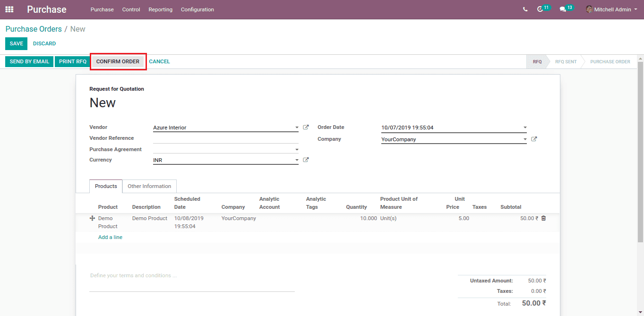Click the CANCEL button

click(x=159, y=61)
